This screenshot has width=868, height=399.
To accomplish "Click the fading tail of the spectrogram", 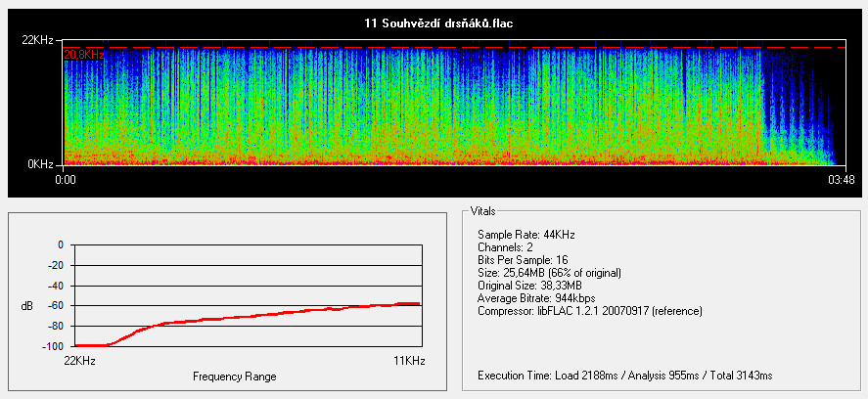I will coord(798,117).
